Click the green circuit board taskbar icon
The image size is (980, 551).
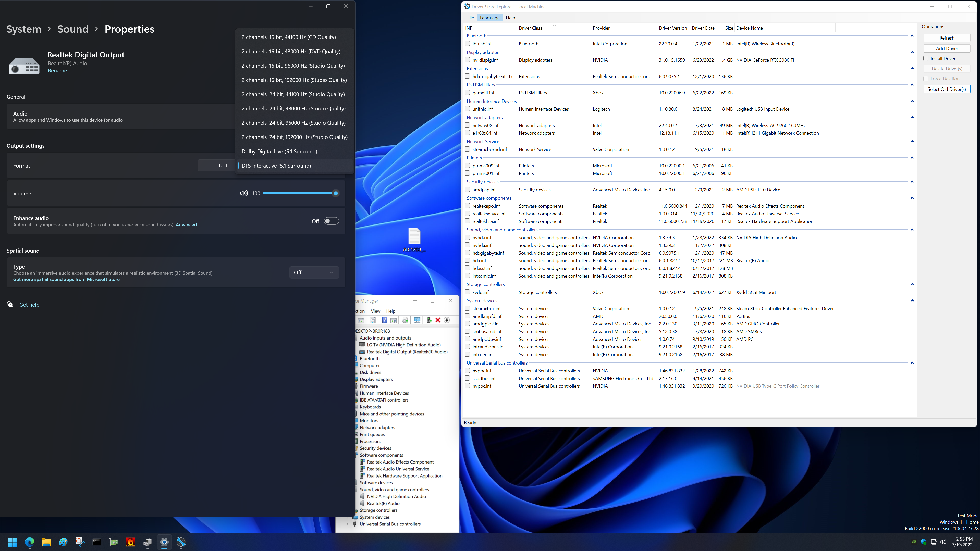pyautogui.click(x=114, y=542)
